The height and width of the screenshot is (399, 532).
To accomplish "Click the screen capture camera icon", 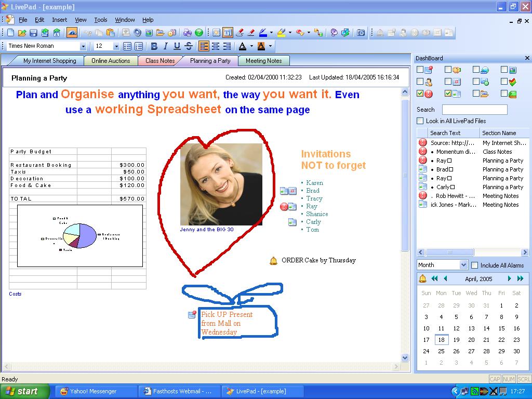I will pyautogui.click(x=361, y=33).
